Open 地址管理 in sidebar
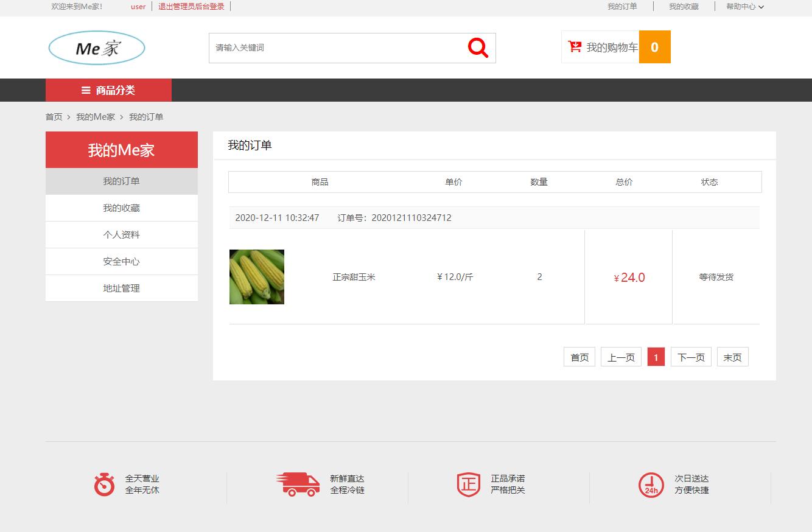This screenshot has width=812, height=532. click(121, 288)
